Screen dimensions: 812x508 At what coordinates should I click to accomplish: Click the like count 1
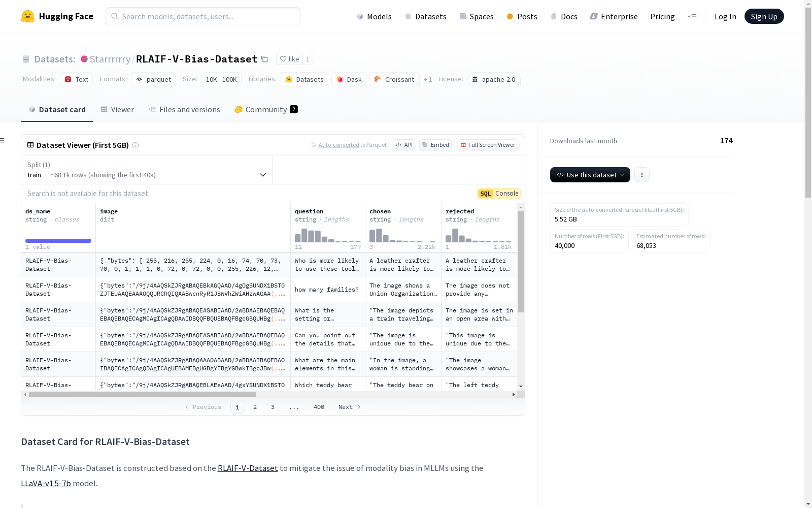point(308,59)
